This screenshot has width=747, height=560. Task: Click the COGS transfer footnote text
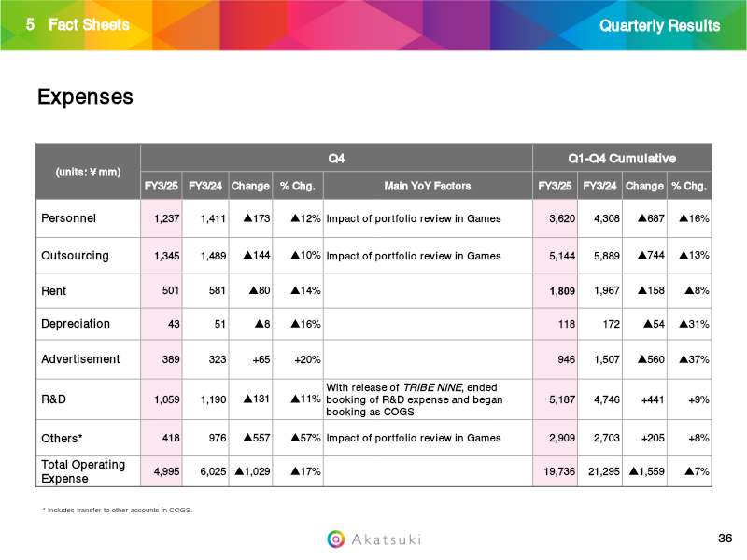click(117, 510)
